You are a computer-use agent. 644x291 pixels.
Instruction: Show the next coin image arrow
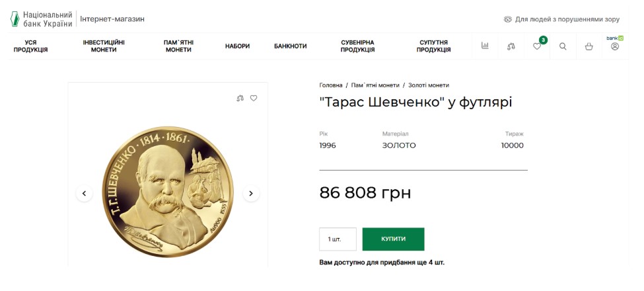tap(251, 194)
